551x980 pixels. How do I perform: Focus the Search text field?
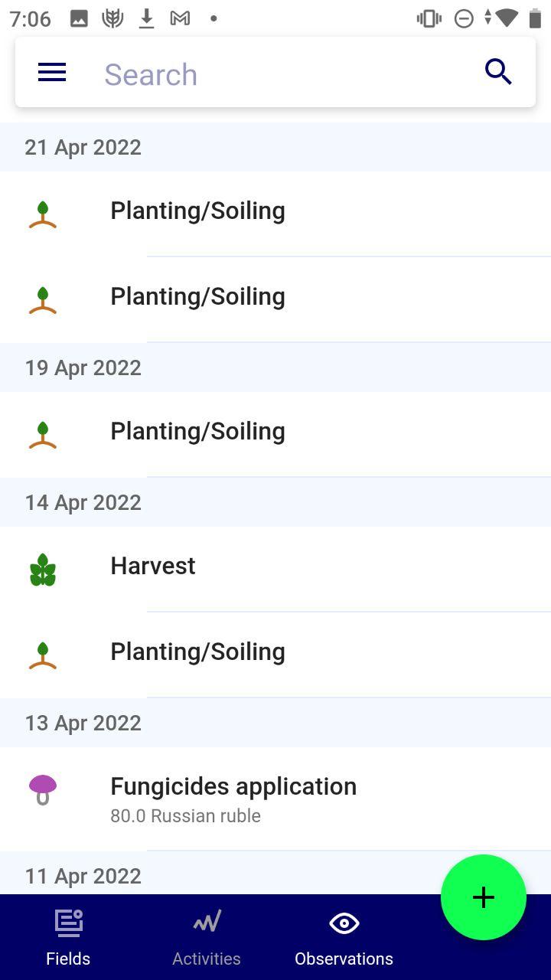coord(283,74)
